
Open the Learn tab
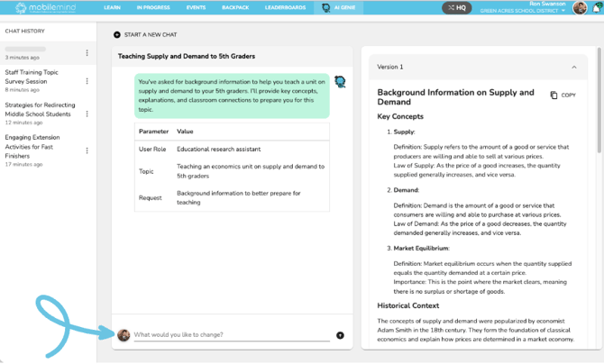click(112, 7)
